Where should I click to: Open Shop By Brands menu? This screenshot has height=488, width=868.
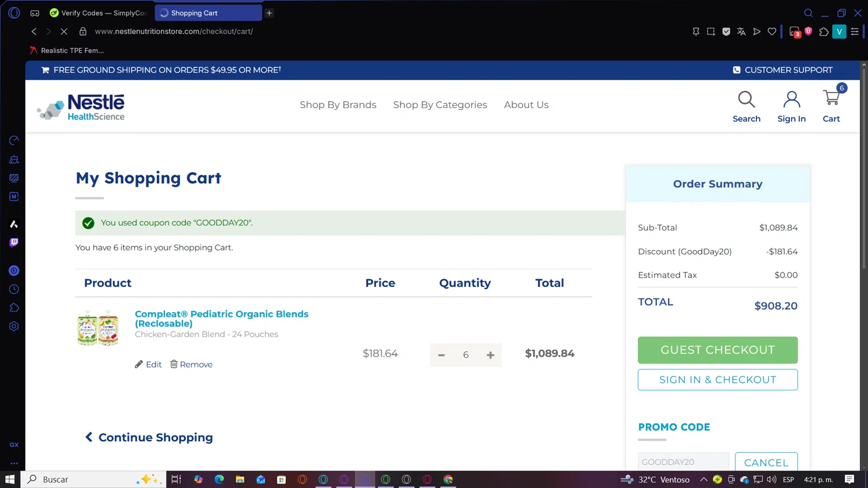[338, 105]
